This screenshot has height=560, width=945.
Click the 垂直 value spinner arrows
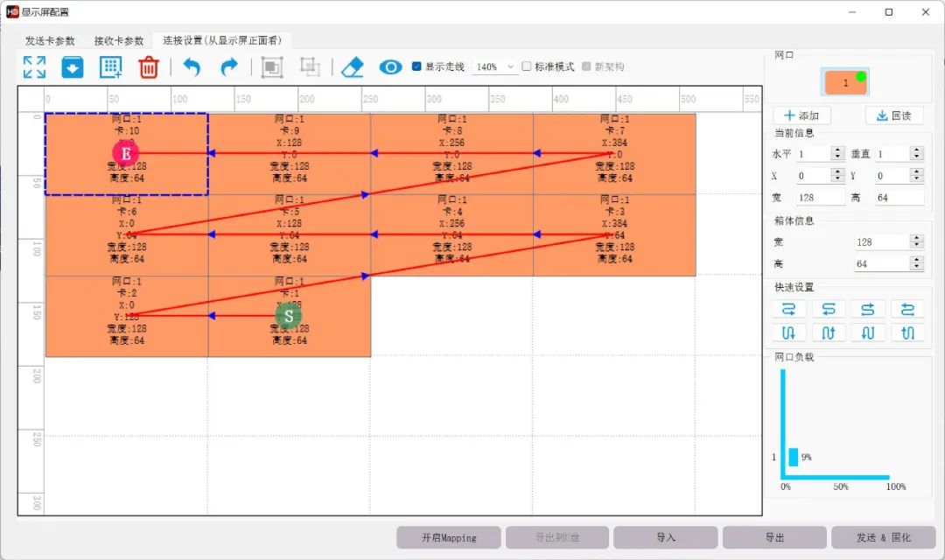917,154
